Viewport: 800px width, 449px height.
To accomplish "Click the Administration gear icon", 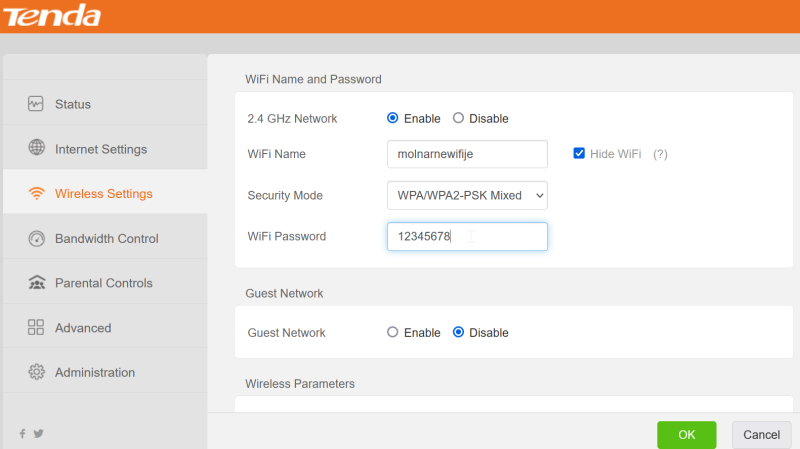I will point(36,372).
